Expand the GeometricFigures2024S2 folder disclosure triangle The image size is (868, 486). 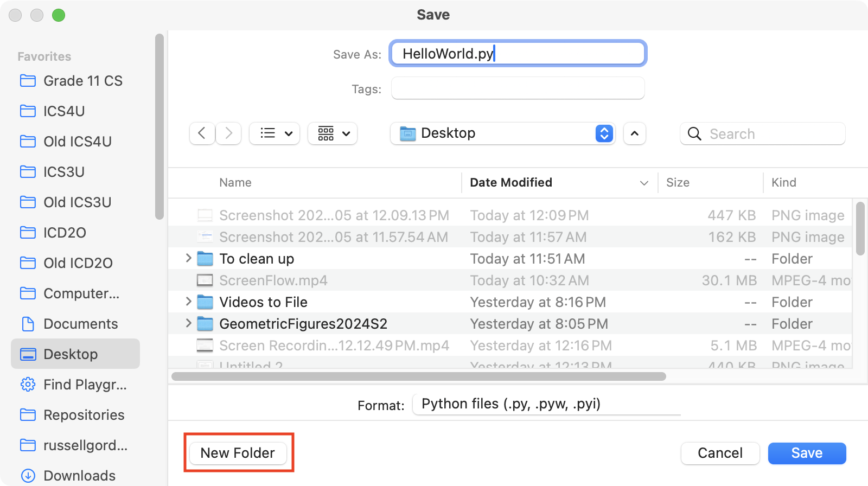pyautogui.click(x=188, y=323)
